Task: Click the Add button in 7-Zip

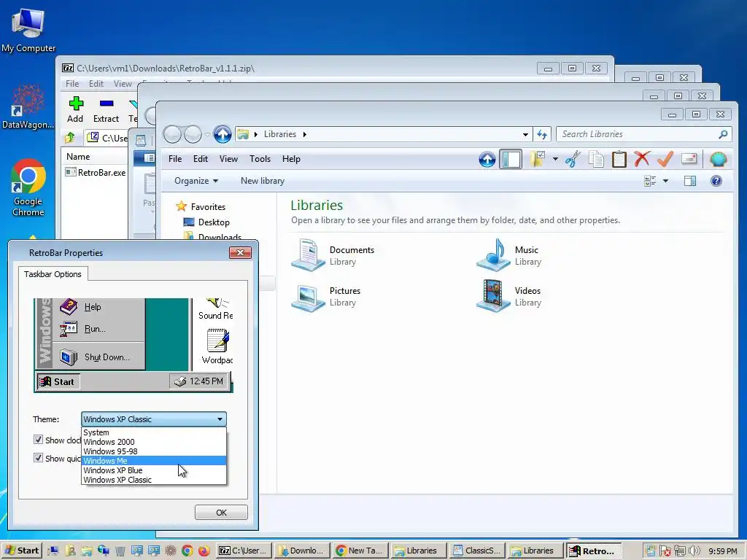Action: [x=75, y=109]
